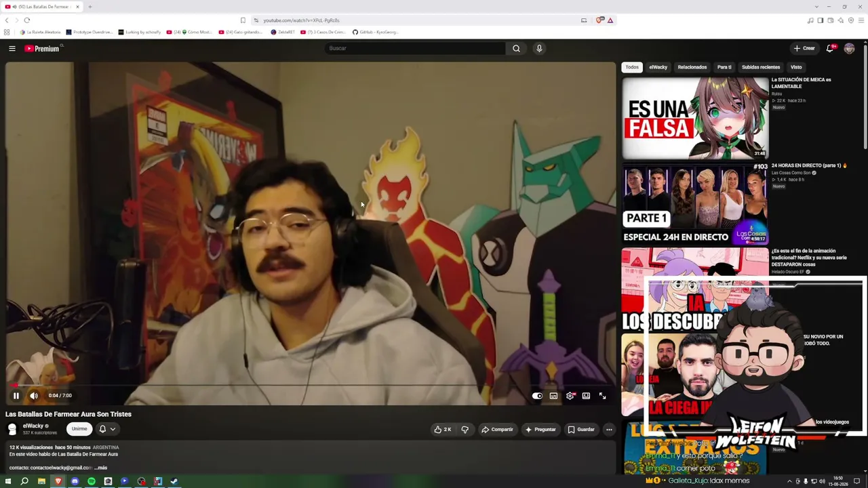Open the elWacky channel avatar
This screenshot has width=868, height=488.
tap(12, 428)
